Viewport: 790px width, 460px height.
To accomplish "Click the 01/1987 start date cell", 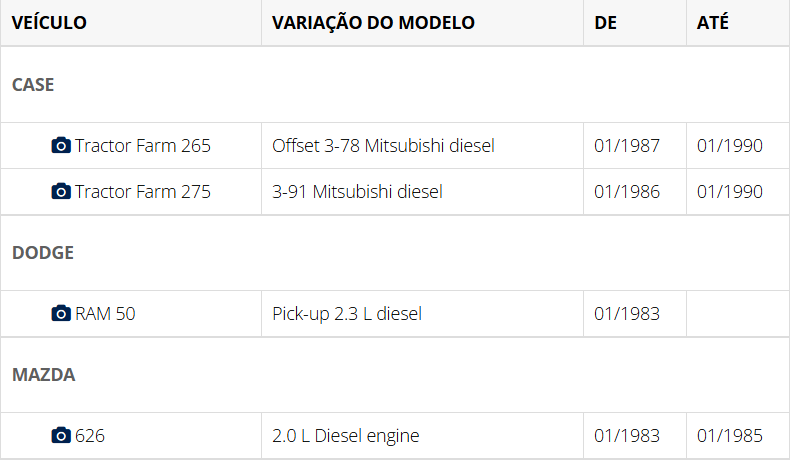I will pos(627,146).
